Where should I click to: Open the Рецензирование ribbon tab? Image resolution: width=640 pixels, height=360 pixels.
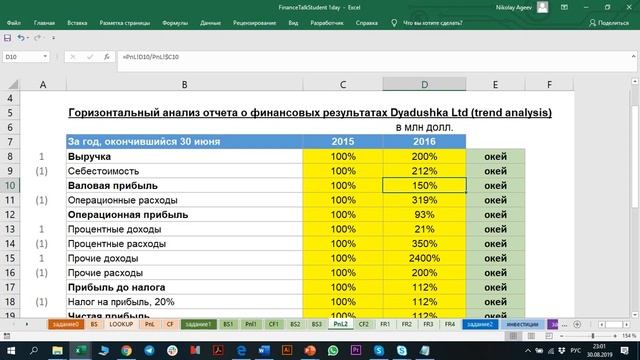pyautogui.click(x=254, y=23)
